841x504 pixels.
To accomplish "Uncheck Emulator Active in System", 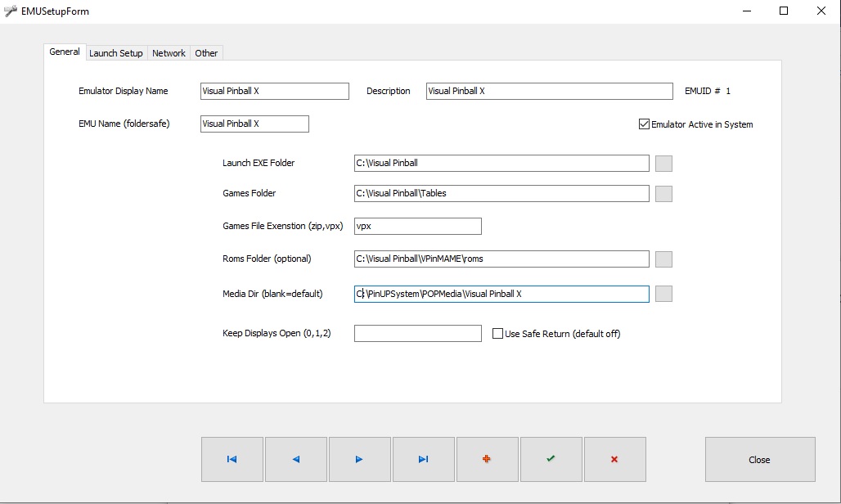I will click(644, 124).
